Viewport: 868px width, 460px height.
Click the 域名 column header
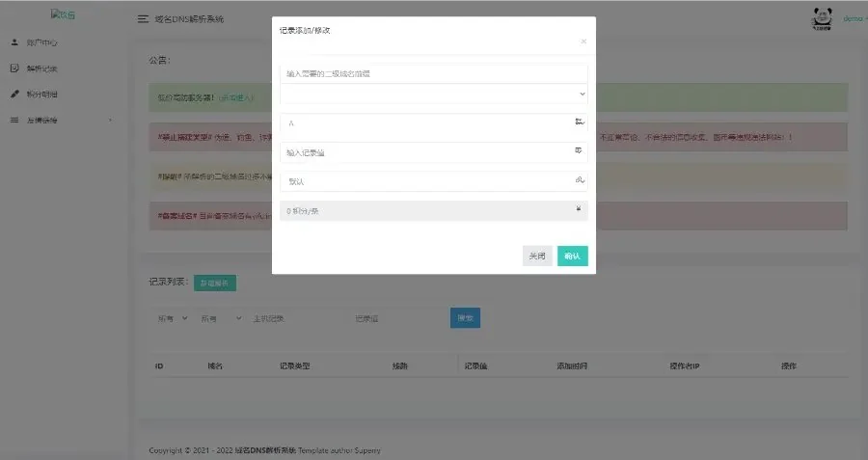tap(215, 365)
